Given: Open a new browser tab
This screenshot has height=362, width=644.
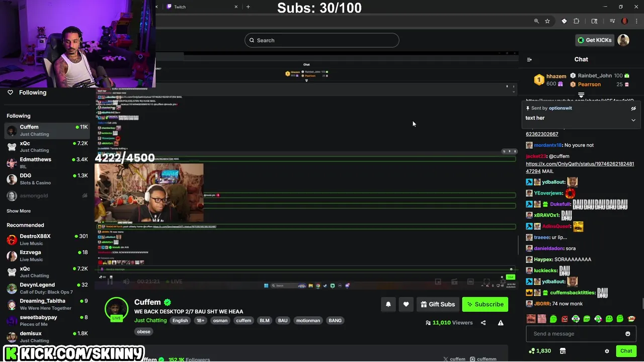Looking at the screenshot, I should point(248,7).
